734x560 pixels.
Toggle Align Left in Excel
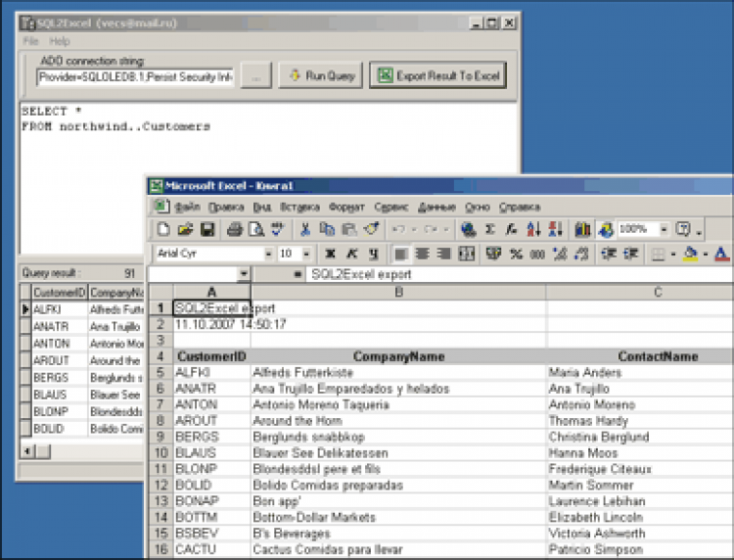pyautogui.click(x=400, y=254)
